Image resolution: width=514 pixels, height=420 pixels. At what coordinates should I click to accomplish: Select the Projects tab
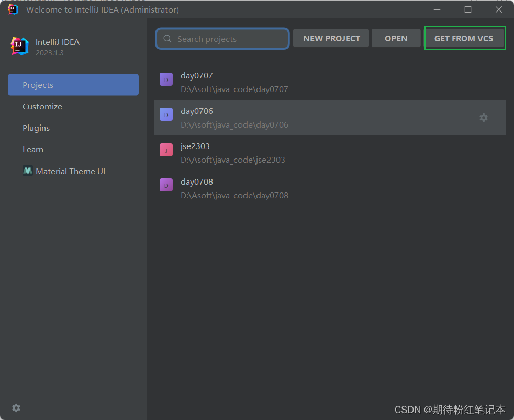[x=73, y=85]
